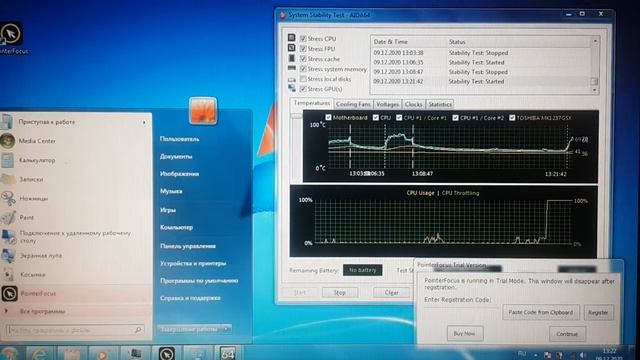Click the user account picture in start menu

point(203,111)
